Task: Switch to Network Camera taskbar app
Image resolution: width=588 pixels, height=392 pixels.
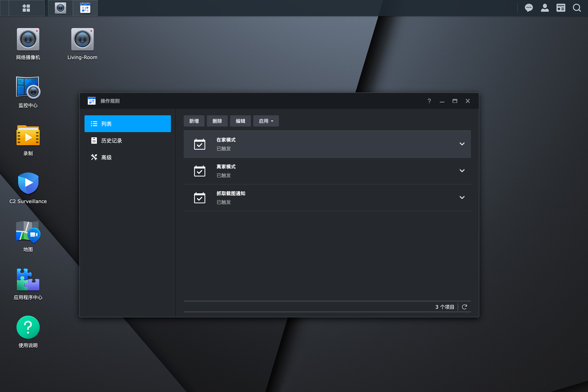Action: point(60,8)
